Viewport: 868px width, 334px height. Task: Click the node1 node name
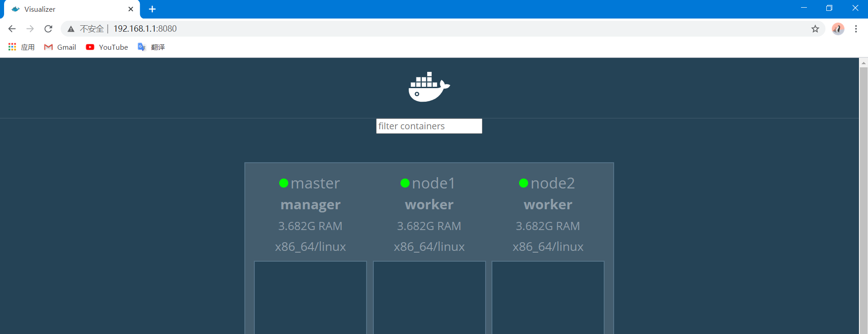434,183
